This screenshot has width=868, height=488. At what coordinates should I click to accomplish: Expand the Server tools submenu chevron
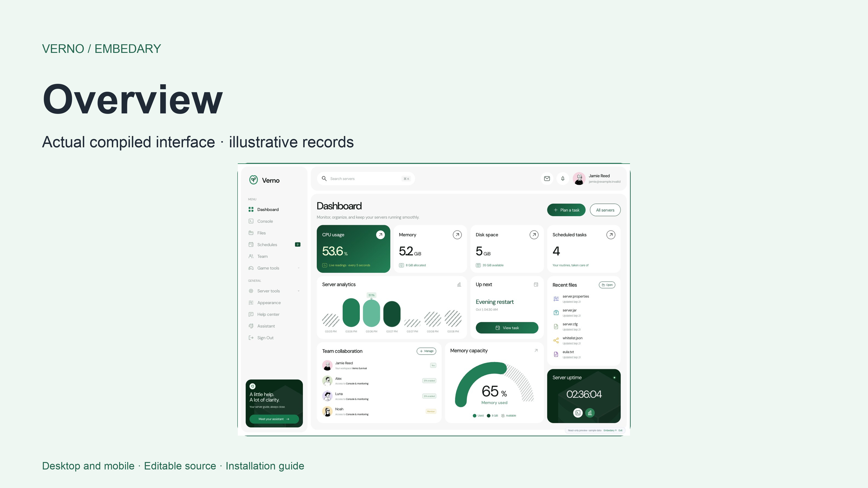point(299,291)
